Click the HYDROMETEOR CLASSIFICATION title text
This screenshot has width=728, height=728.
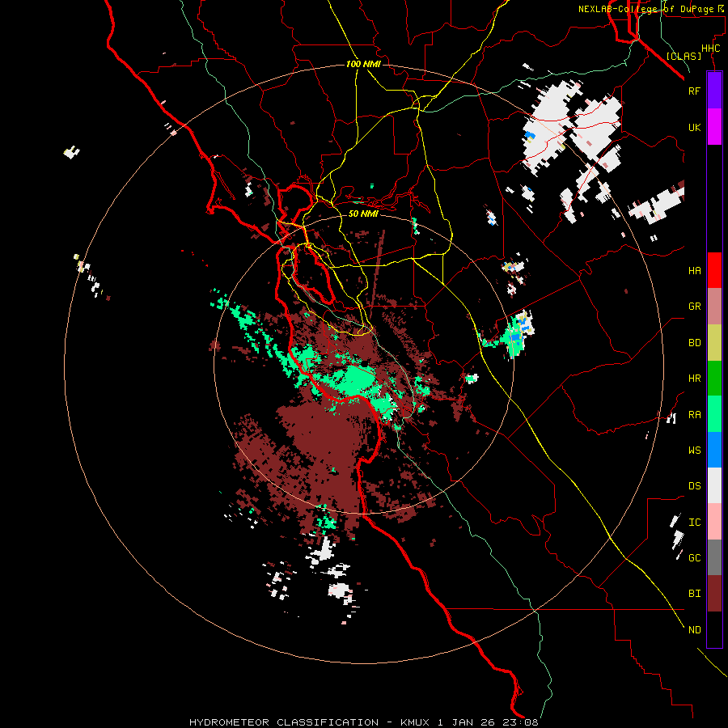click(x=284, y=722)
